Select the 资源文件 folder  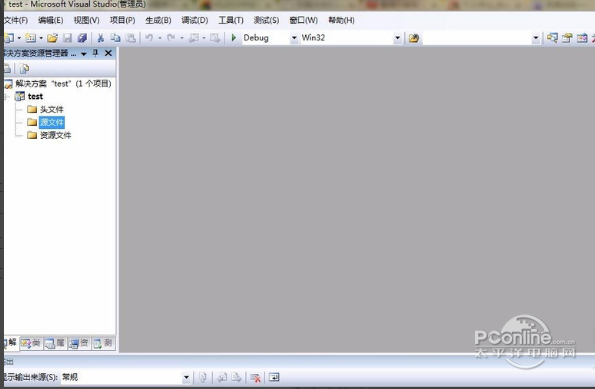pos(55,135)
